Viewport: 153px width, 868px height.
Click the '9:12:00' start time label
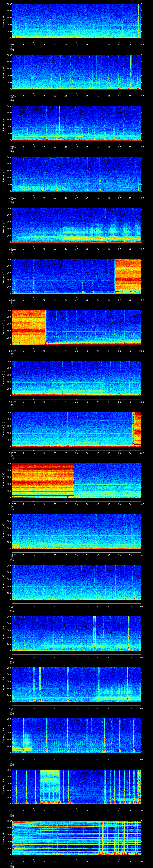pyautogui.click(x=12, y=606)
